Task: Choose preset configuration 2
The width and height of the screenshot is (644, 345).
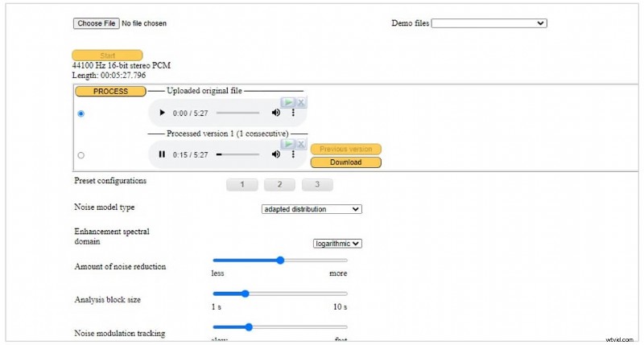Action: (x=279, y=185)
